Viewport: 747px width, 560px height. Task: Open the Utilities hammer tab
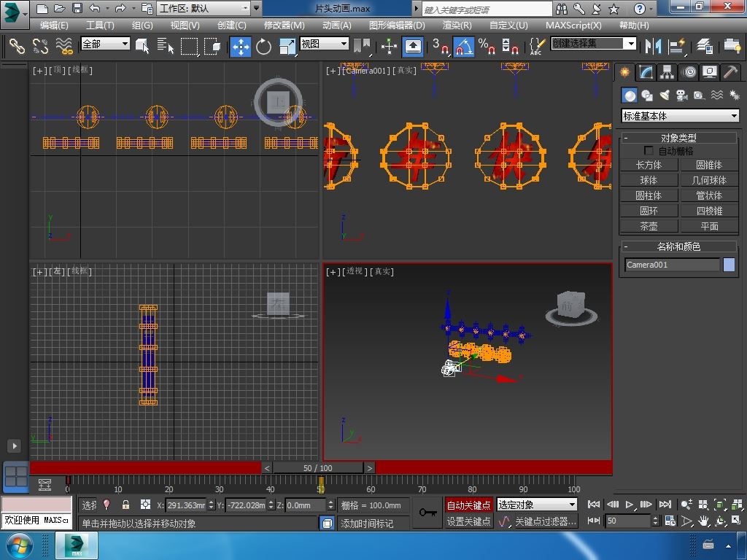pyautogui.click(x=731, y=72)
